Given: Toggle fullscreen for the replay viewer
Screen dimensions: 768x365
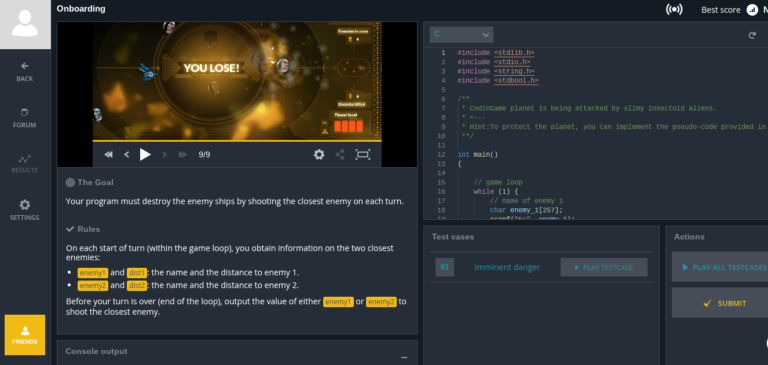Looking at the screenshot, I should 362,154.
